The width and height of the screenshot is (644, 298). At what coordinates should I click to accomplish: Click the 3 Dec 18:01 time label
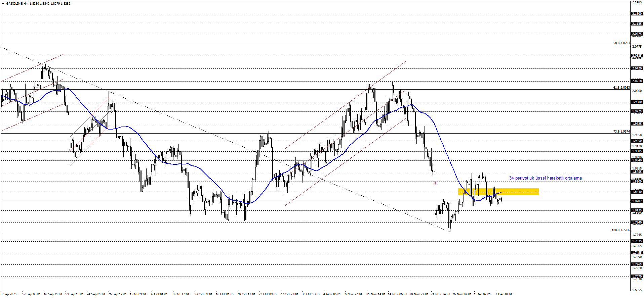504,294
